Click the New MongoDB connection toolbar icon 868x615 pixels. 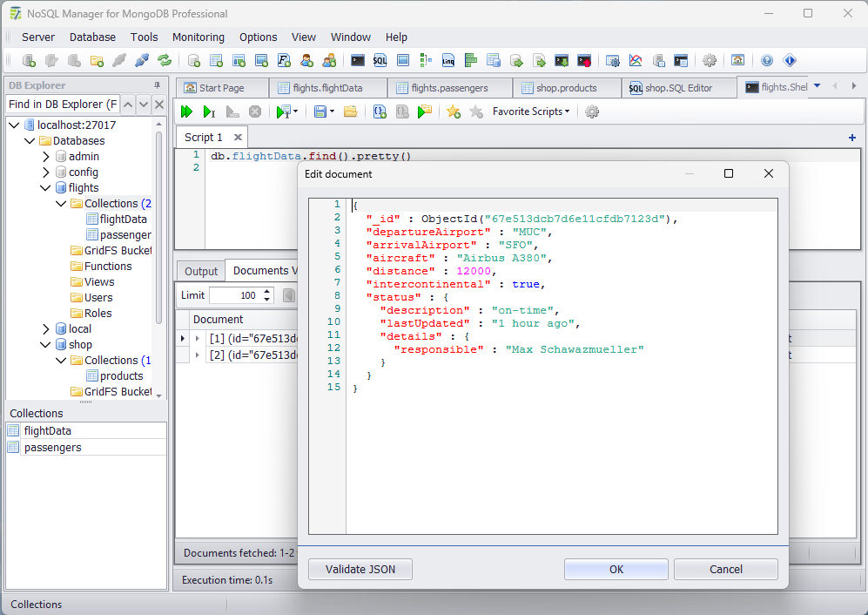click(x=29, y=60)
